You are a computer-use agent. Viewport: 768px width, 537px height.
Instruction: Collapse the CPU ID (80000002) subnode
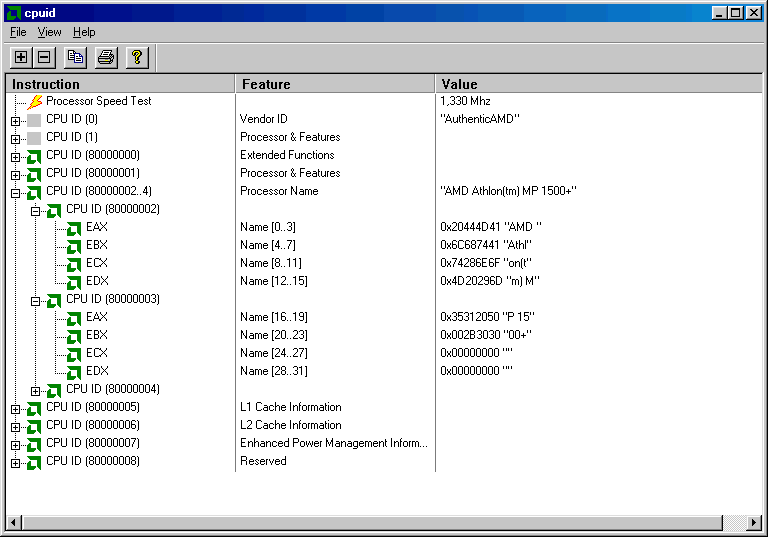coord(36,211)
